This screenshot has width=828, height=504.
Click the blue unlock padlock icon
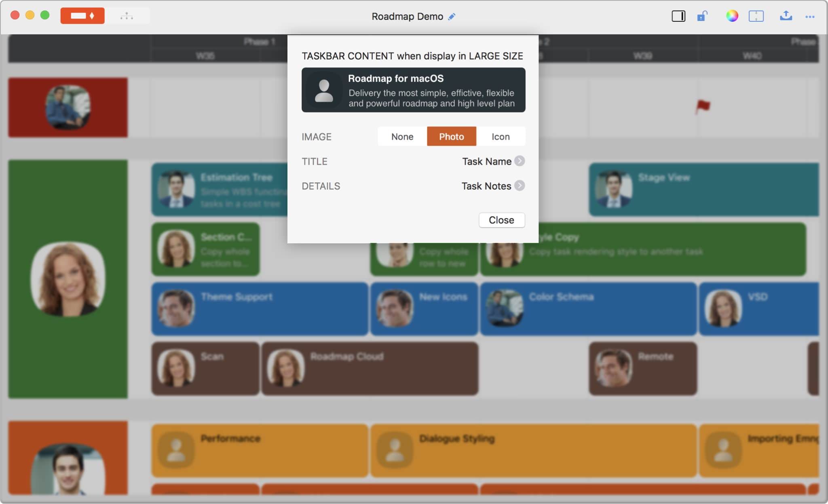(x=702, y=16)
